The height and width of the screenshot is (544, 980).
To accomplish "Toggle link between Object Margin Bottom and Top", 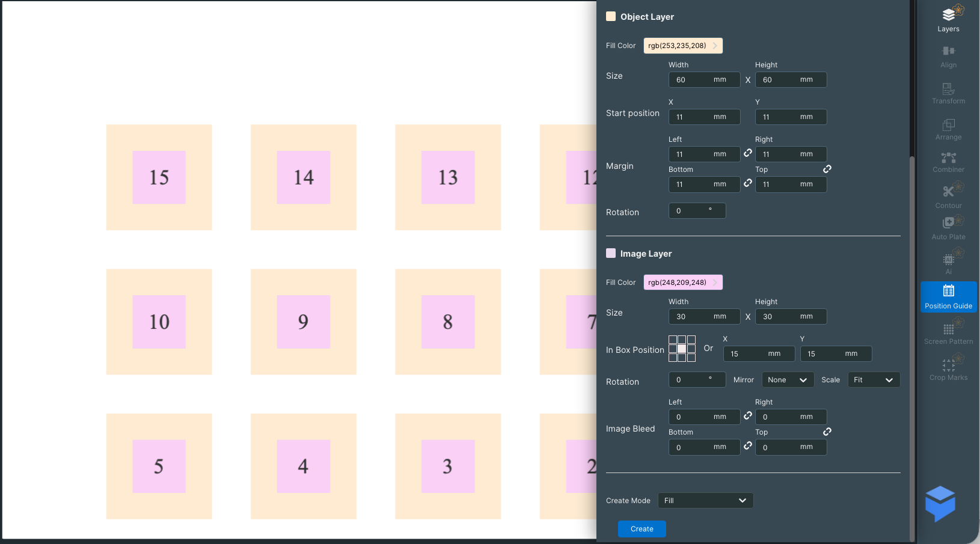I will coord(748,183).
